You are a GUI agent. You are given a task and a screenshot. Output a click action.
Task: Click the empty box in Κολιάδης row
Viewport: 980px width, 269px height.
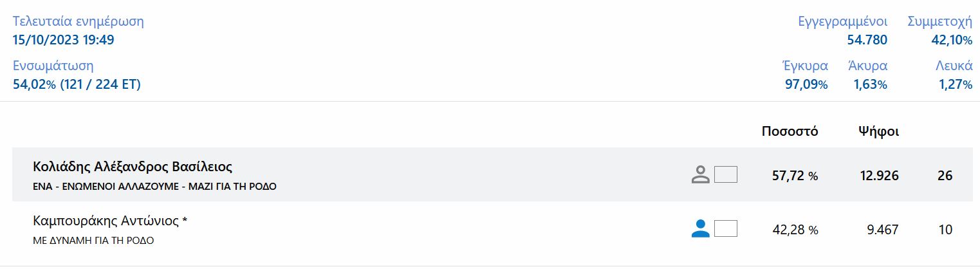(x=726, y=174)
